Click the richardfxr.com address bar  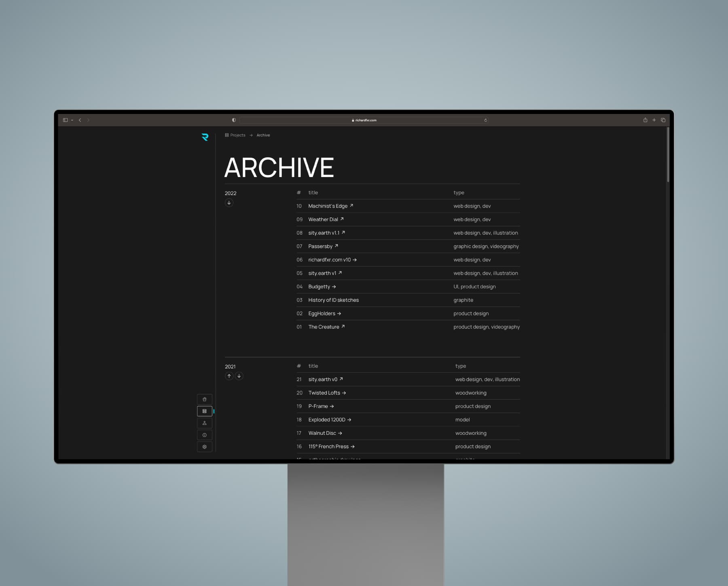pyautogui.click(x=364, y=120)
